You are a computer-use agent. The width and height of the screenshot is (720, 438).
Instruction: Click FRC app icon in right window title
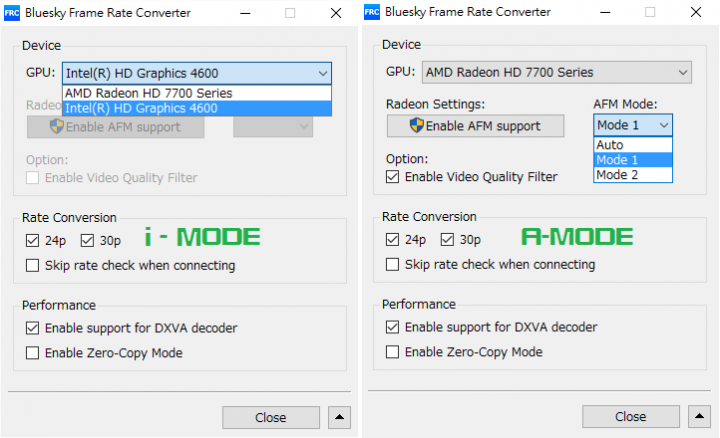click(371, 12)
